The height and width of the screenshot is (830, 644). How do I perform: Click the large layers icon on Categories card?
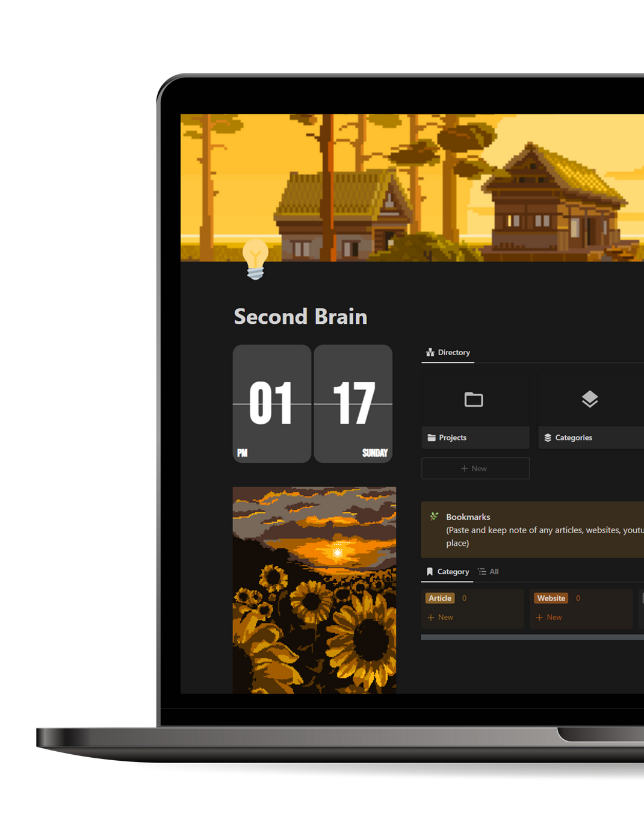tap(589, 398)
